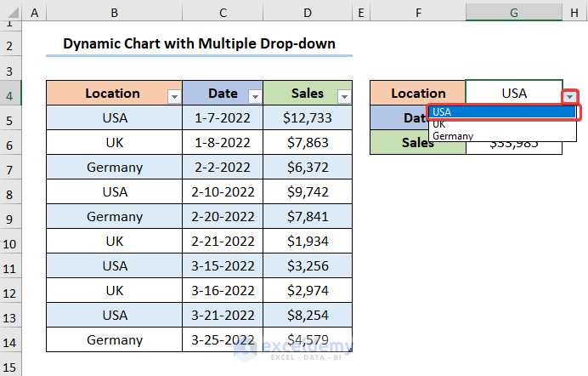The width and height of the screenshot is (588, 376).
Task: Click the green Sales label in column F
Action: (x=418, y=143)
